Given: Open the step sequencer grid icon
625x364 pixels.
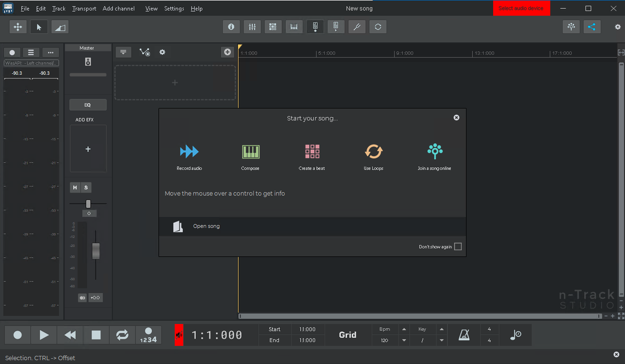Looking at the screenshot, I should point(273,27).
